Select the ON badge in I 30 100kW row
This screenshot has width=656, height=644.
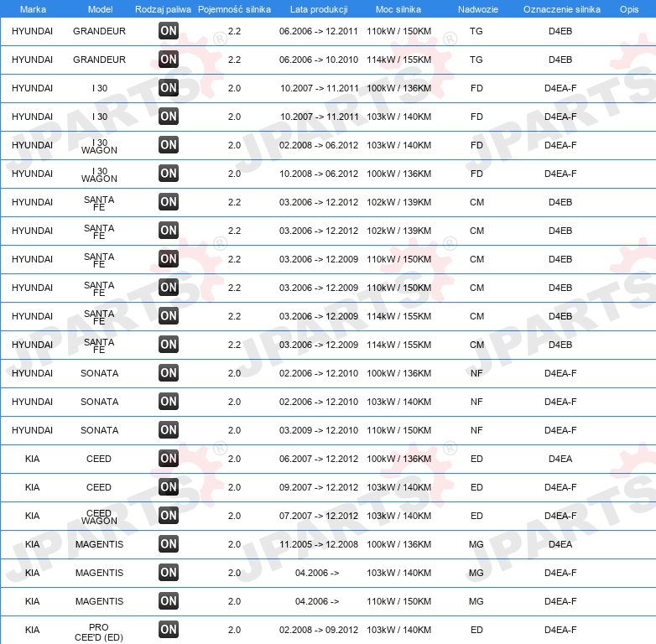click(x=169, y=88)
